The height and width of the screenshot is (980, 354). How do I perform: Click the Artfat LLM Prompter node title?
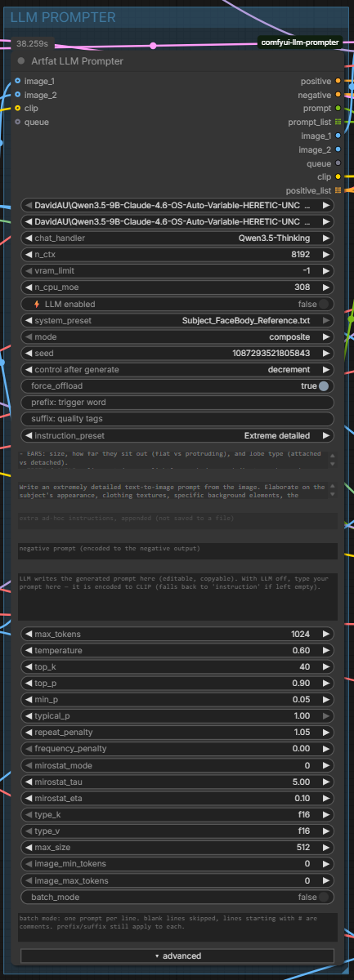coord(78,61)
